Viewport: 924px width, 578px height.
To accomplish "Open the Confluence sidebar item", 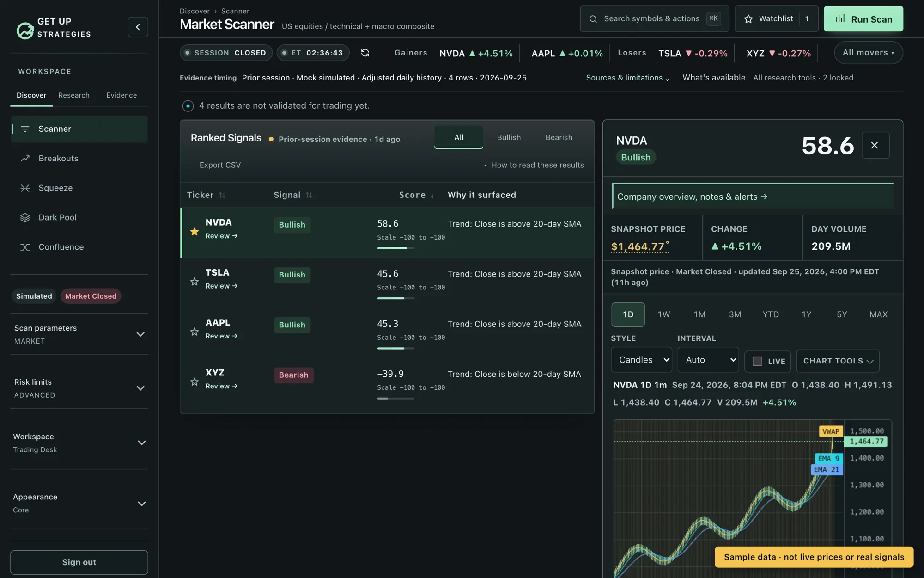I will [x=79, y=247].
